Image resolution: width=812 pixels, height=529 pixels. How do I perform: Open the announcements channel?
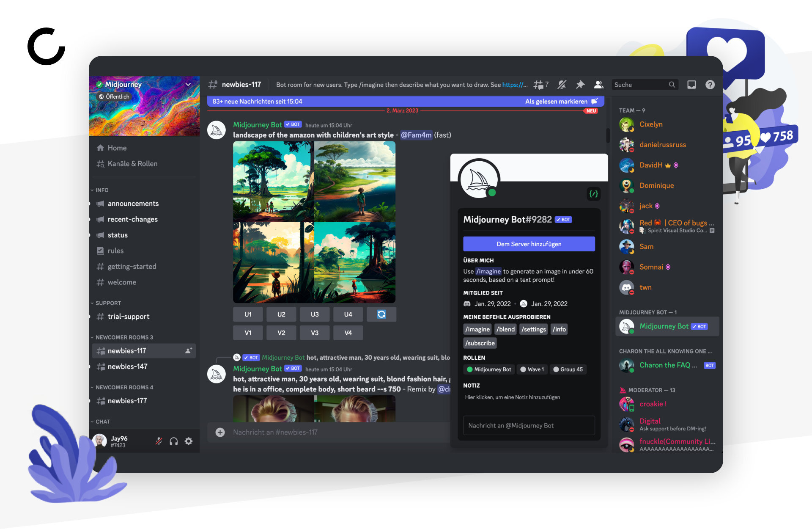tap(144, 204)
